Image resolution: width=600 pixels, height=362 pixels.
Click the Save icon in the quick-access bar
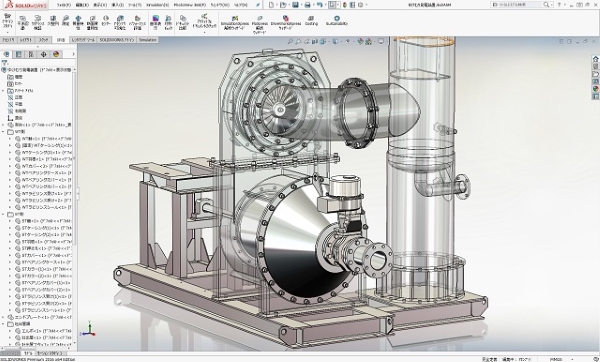[x=295, y=5]
